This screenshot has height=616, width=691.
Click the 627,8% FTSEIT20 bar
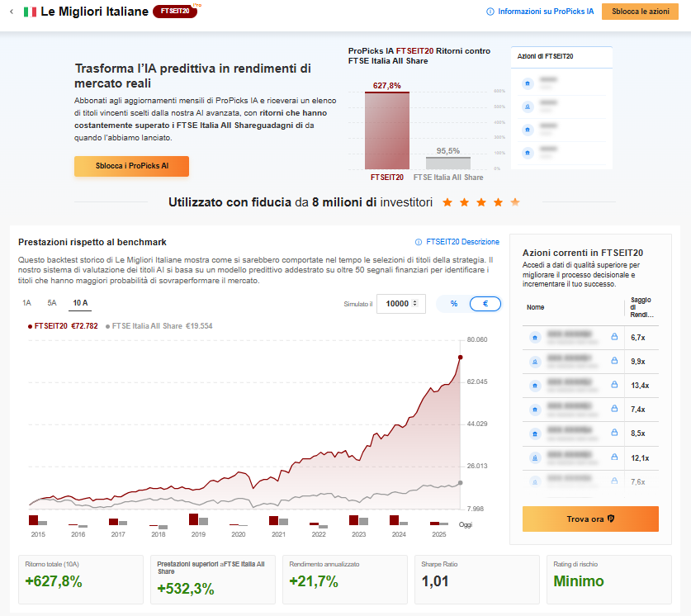[387, 130]
